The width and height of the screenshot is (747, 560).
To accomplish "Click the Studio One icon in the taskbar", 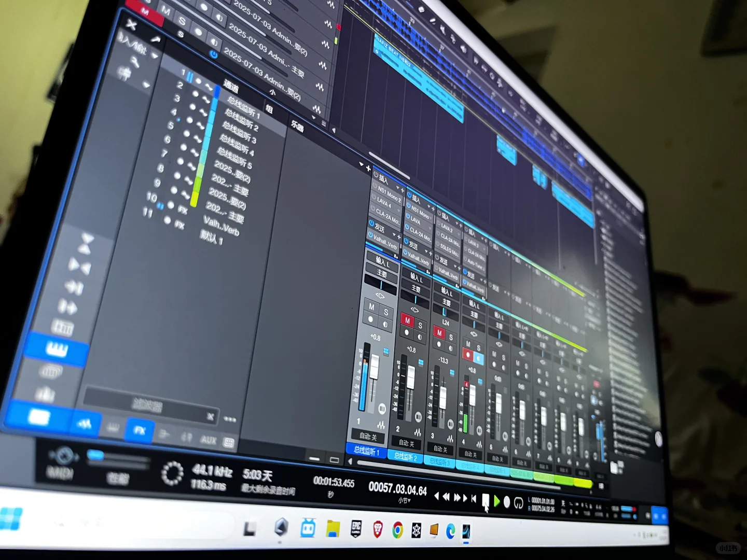I will click(466, 531).
